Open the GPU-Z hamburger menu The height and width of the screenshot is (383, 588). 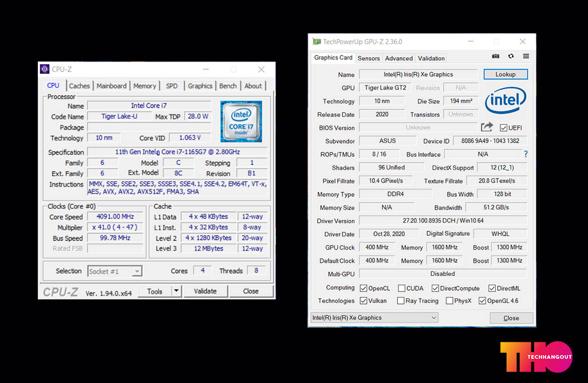[526, 56]
